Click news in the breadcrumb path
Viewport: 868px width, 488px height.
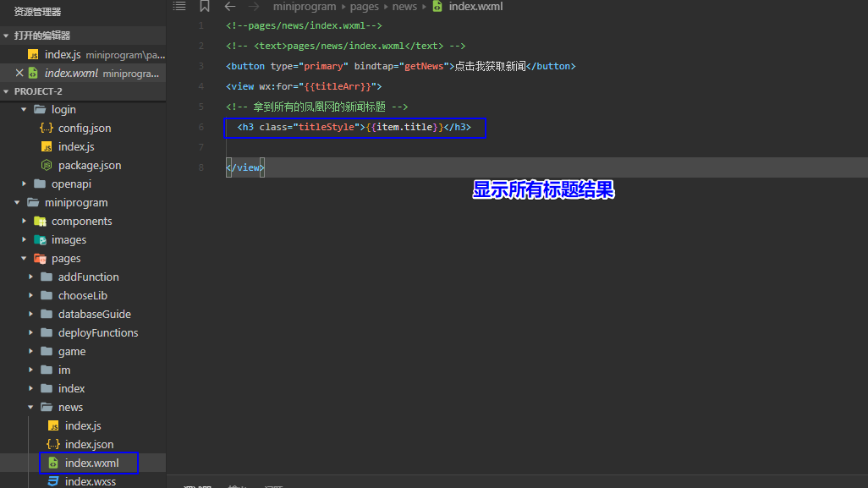coord(404,7)
